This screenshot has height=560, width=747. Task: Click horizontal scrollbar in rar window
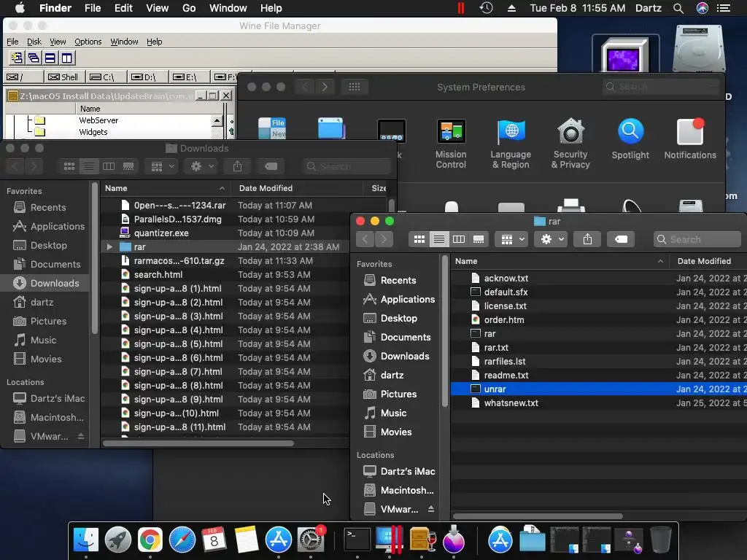(x=538, y=516)
